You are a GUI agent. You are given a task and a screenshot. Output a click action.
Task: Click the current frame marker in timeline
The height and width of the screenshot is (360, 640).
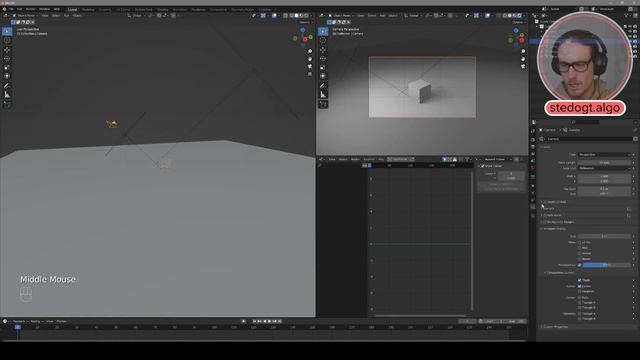[x=18, y=327]
